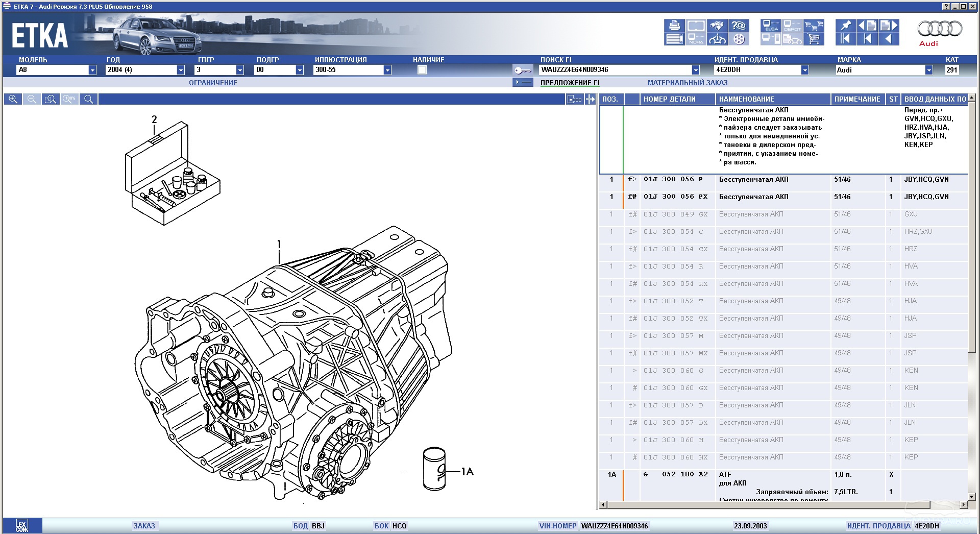This screenshot has width=980, height=534.
Task: Open the ПОИСК FI VIN dropdown
Action: 695,70
